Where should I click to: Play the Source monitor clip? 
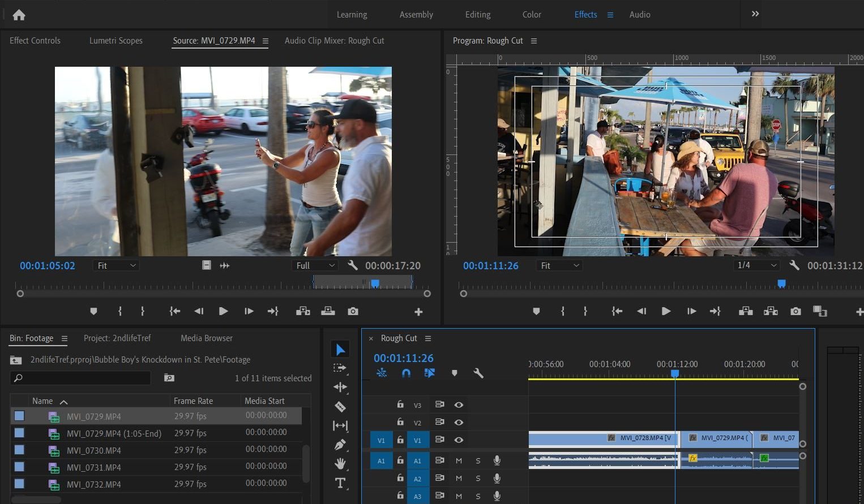[223, 311]
